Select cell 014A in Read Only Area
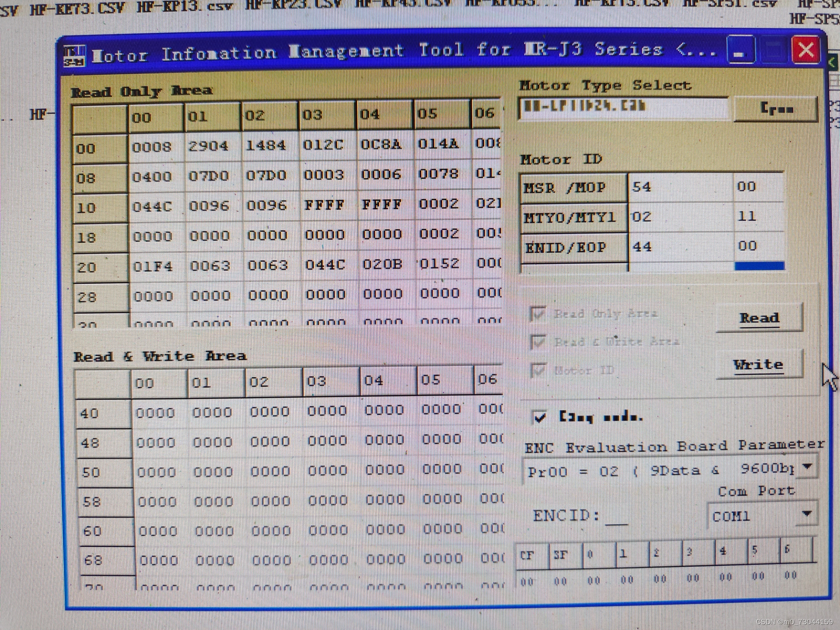The image size is (840, 630). tap(442, 143)
